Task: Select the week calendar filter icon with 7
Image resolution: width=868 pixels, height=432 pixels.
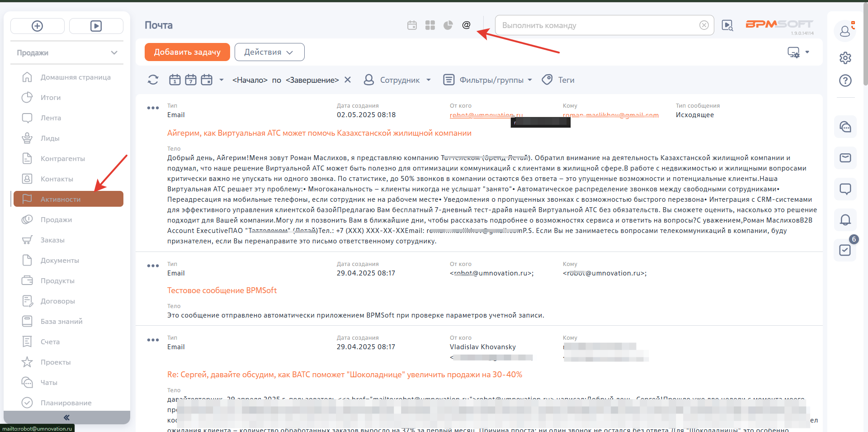Action: tap(191, 80)
